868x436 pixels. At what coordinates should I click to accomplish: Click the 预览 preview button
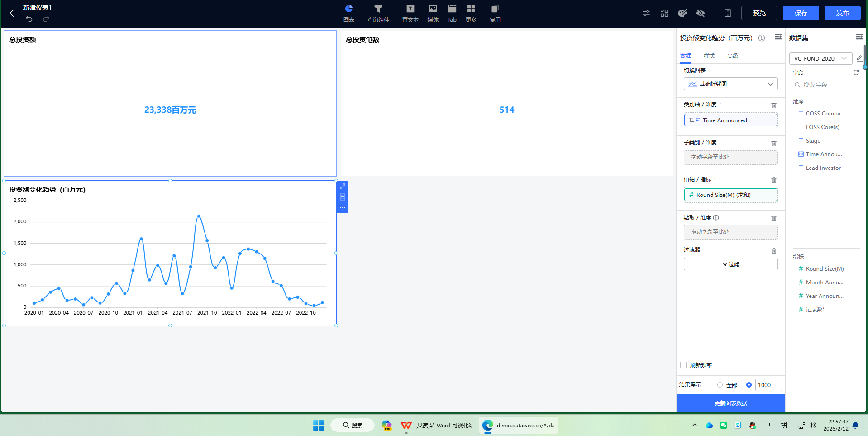point(759,13)
